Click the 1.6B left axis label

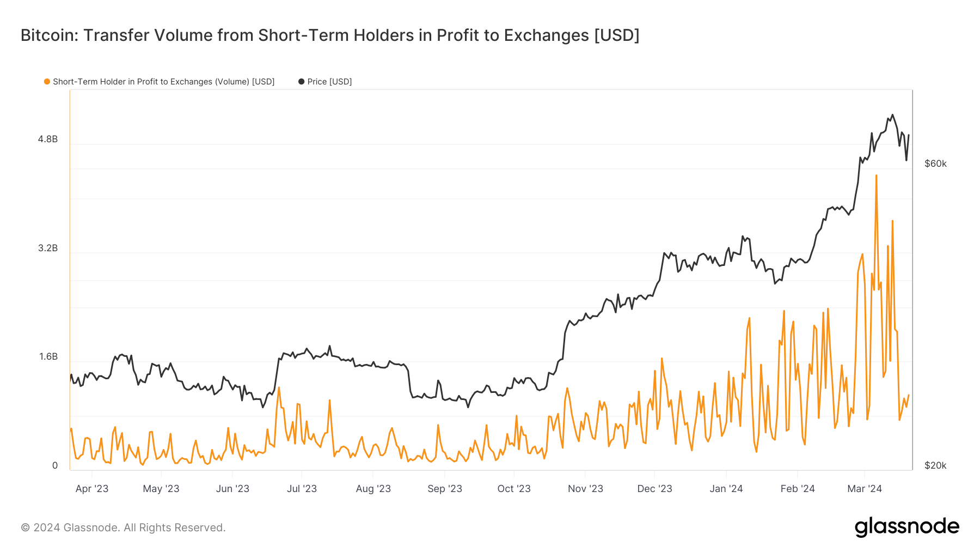(48, 357)
